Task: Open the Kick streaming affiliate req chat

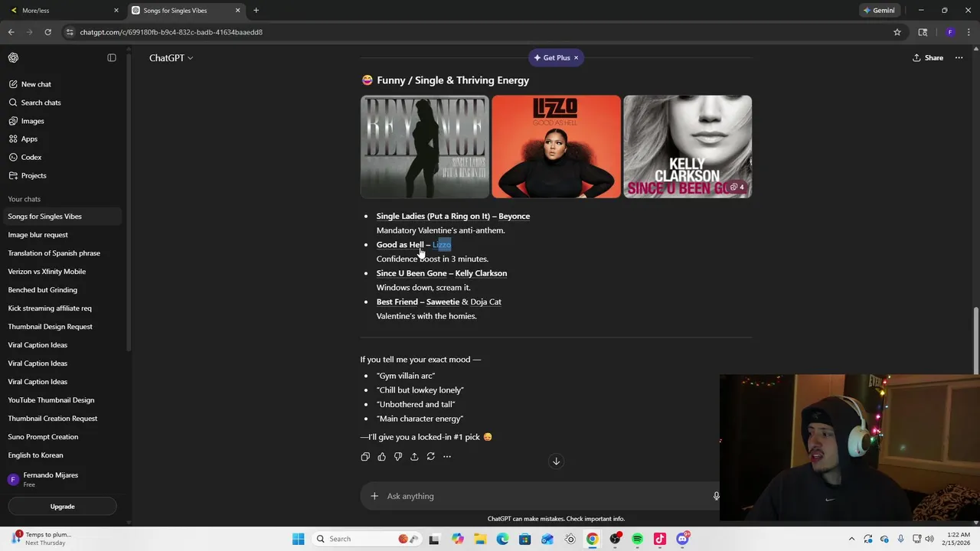Action: click(x=61, y=308)
